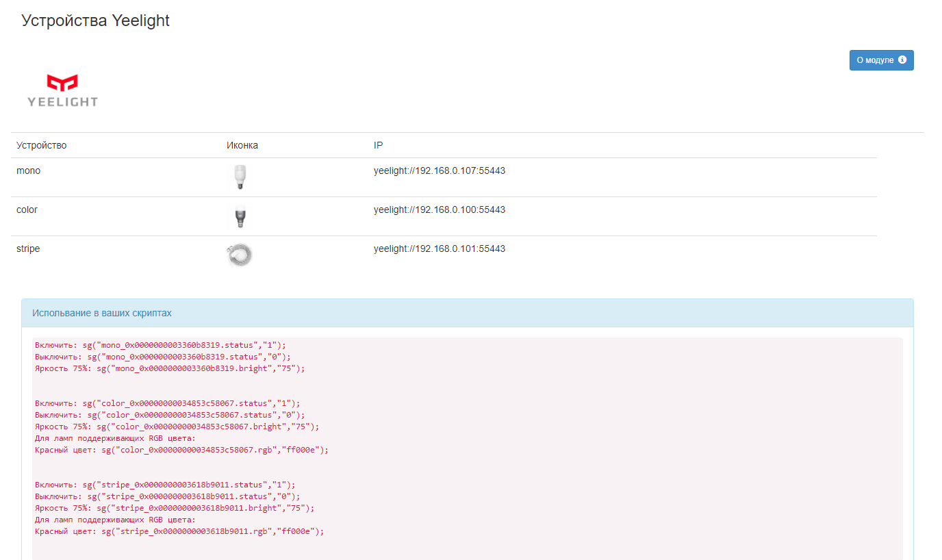This screenshot has height=560, width=942.
Task: Click IP yeelight://192.168.0.100:55443
Action: tap(440, 209)
